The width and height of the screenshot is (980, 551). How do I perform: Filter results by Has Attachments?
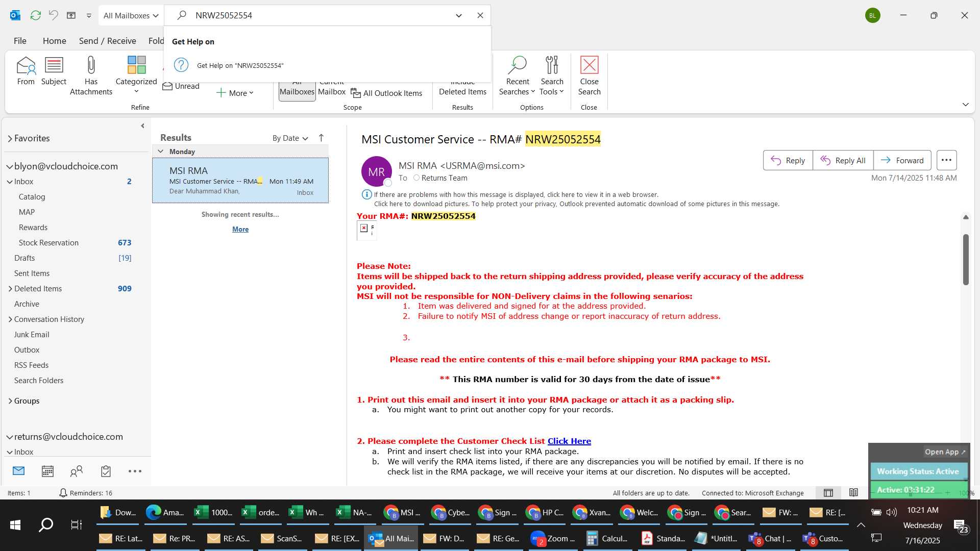pyautogui.click(x=91, y=76)
